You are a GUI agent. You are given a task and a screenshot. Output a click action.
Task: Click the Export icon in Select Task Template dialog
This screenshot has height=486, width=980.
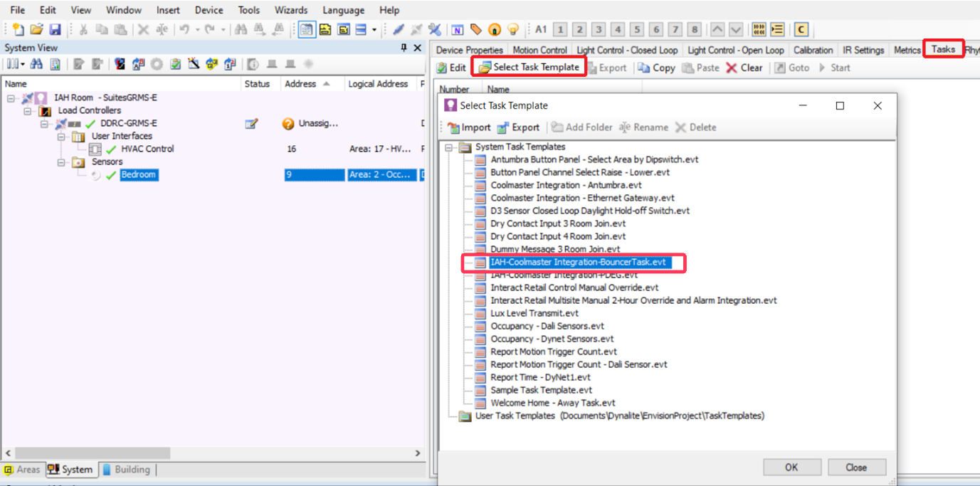pos(518,127)
